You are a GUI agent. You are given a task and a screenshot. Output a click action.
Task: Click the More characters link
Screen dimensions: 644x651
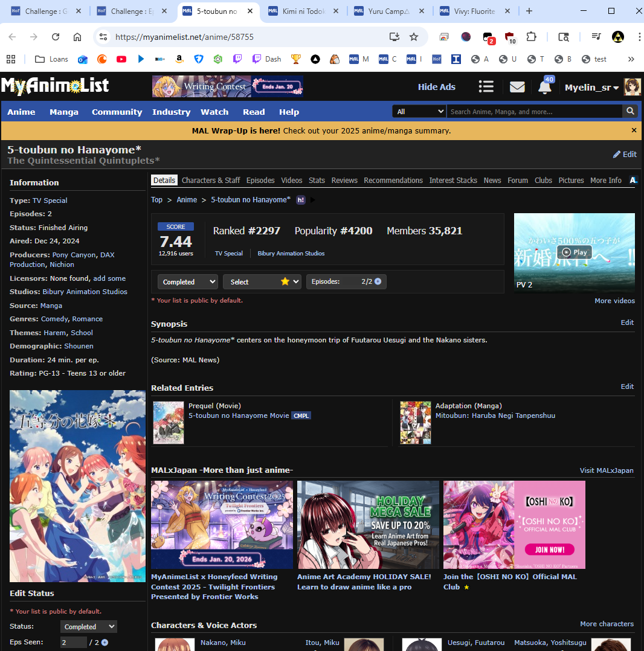[607, 624]
